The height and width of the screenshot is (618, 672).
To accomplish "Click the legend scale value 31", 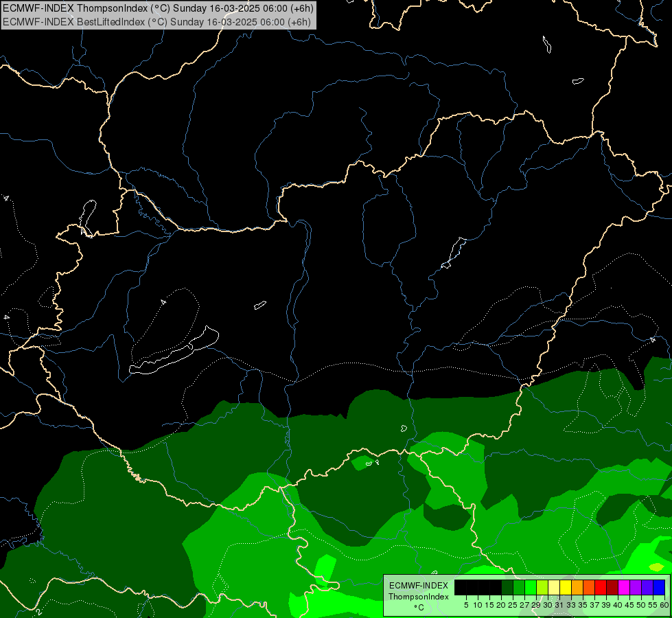I will pyautogui.click(x=559, y=605).
